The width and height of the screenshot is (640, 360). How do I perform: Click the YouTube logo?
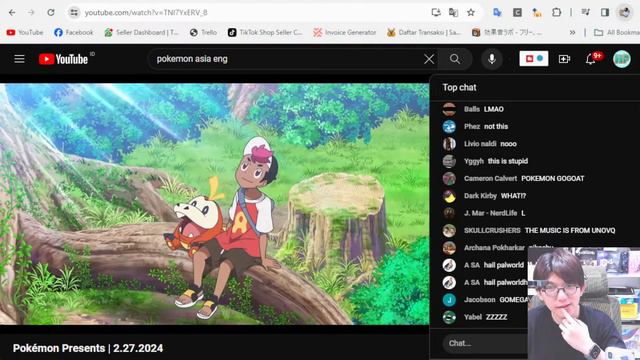coord(63,59)
